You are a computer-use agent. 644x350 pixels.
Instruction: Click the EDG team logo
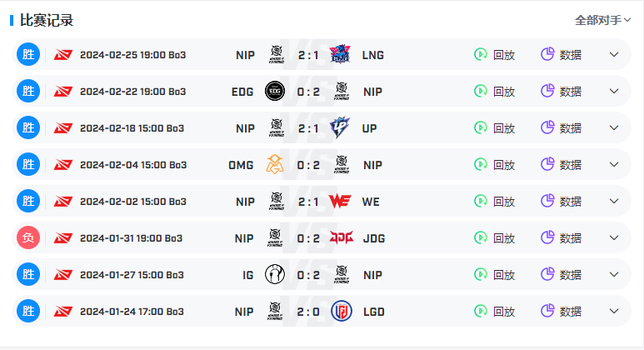pos(275,91)
